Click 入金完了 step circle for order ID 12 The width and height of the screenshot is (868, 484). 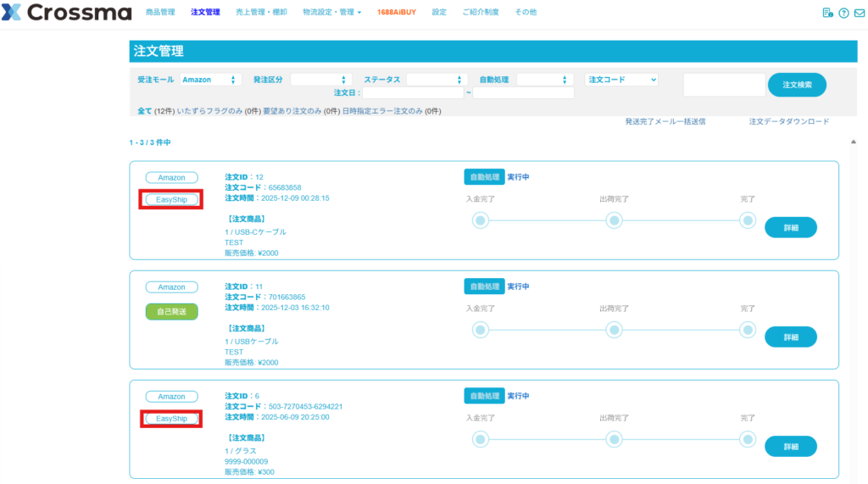pyautogui.click(x=481, y=220)
